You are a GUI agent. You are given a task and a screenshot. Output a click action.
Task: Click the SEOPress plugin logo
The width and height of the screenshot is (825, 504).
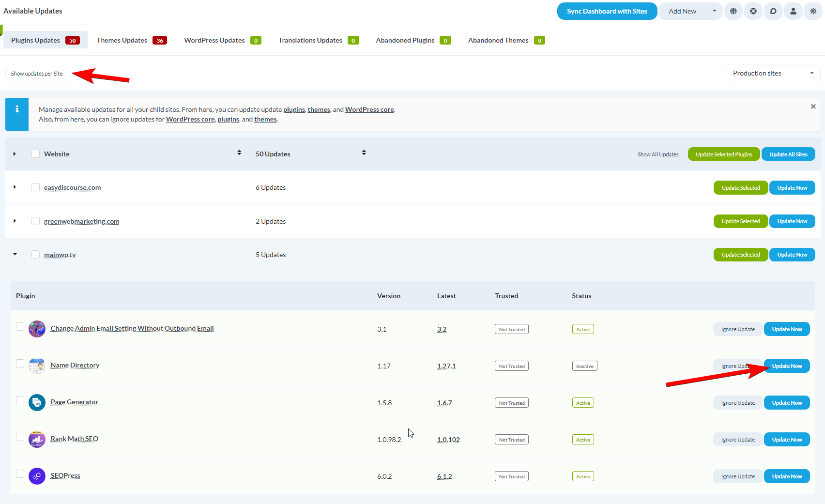tap(37, 476)
